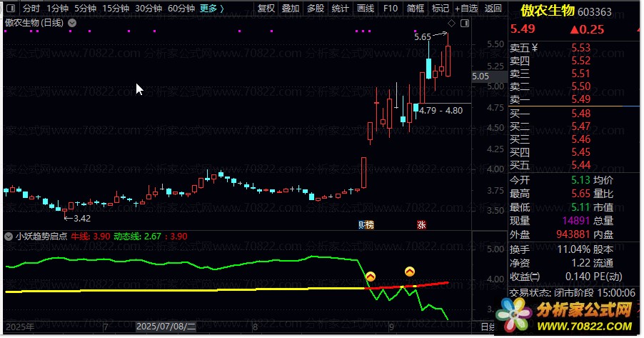Click the 交易状态 闭市阶段 status text
644x338 pixels.
tap(573, 293)
